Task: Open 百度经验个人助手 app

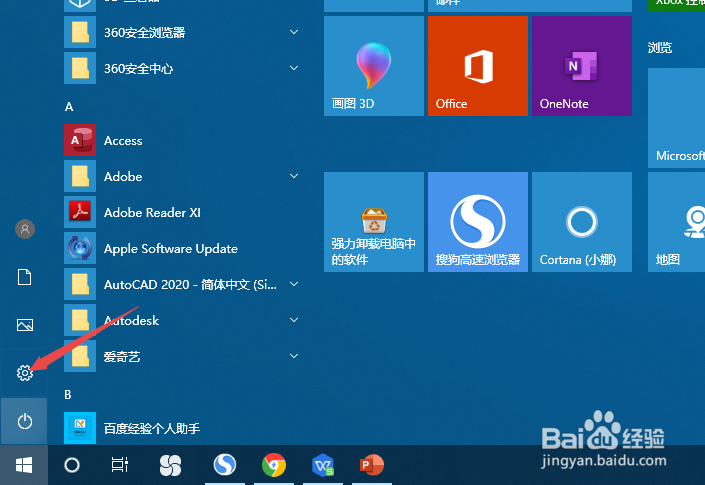Action: point(182,428)
